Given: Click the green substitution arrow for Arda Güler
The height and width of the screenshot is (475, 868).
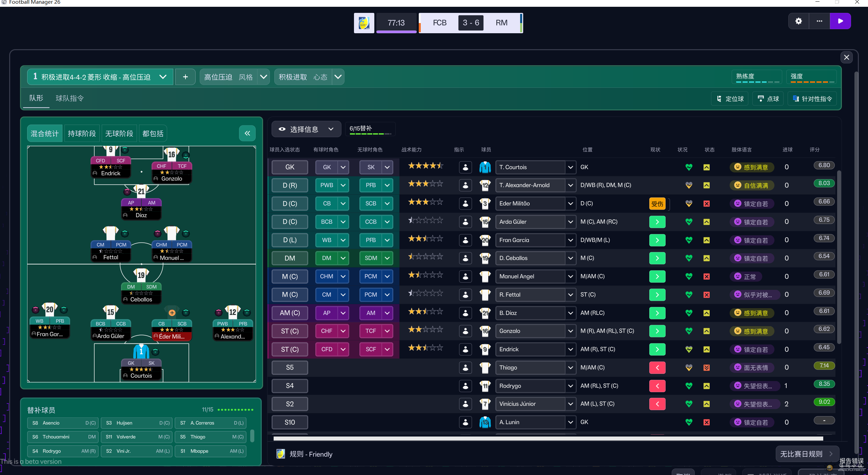Looking at the screenshot, I should pyautogui.click(x=657, y=222).
